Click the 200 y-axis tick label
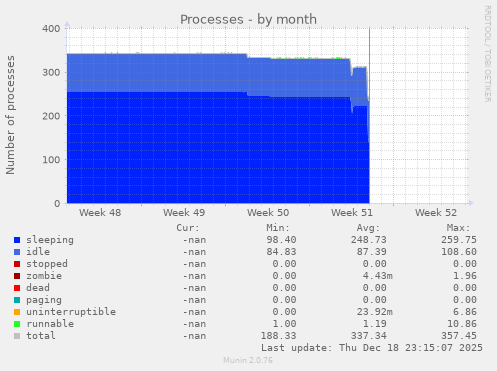Image resolution: width=497 pixels, height=371 pixels. coord(51,116)
